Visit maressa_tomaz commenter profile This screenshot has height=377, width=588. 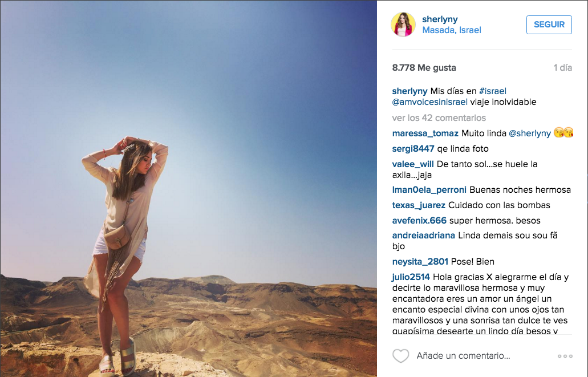point(425,133)
